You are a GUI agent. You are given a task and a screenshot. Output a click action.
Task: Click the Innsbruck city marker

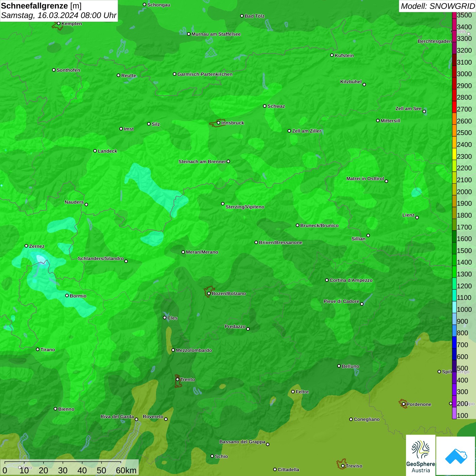(x=218, y=123)
